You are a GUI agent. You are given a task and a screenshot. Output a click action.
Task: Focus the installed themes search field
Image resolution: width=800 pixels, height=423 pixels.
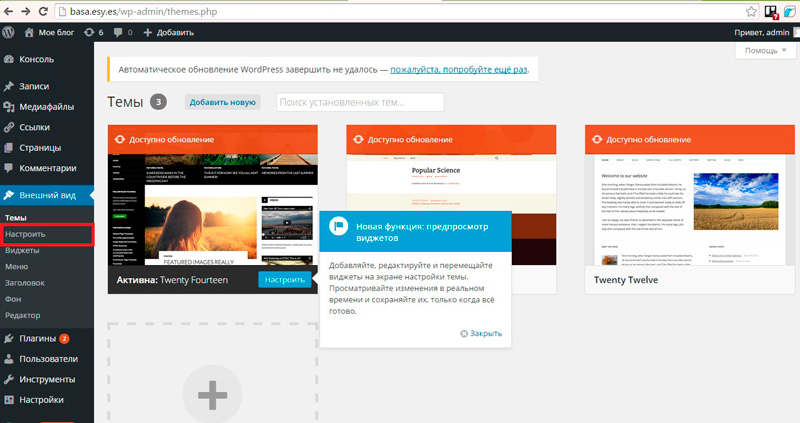tap(360, 102)
